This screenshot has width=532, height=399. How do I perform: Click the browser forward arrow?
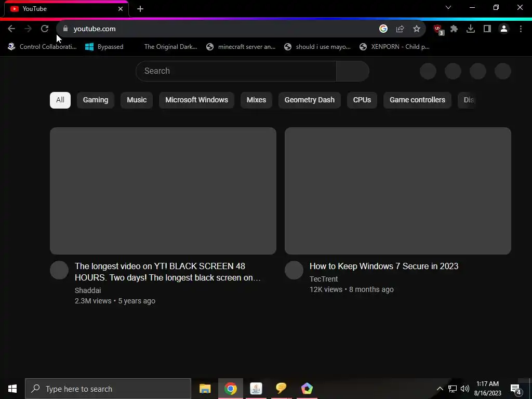[28, 29]
